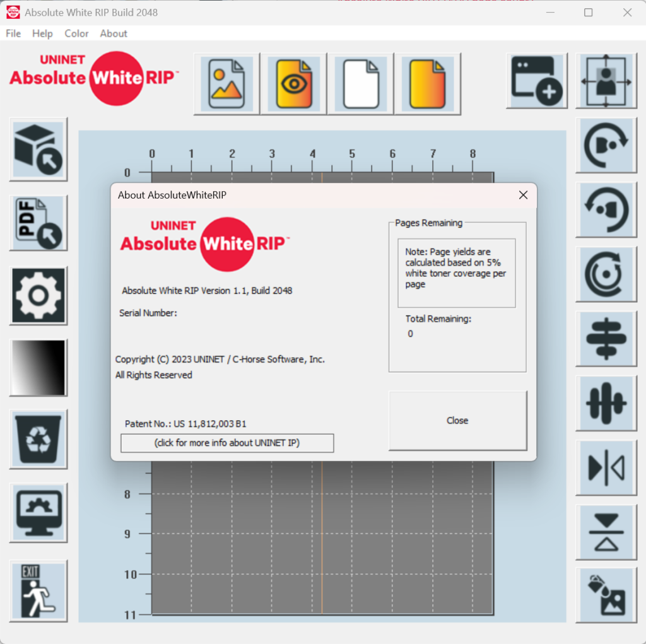Open settings with the gear icon
The height and width of the screenshot is (644, 646).
[x=38, y=295]
